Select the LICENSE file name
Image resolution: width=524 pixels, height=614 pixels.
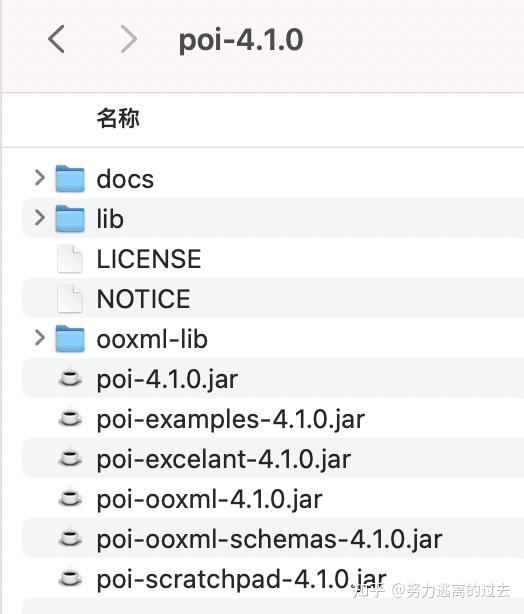coord(149,259)
